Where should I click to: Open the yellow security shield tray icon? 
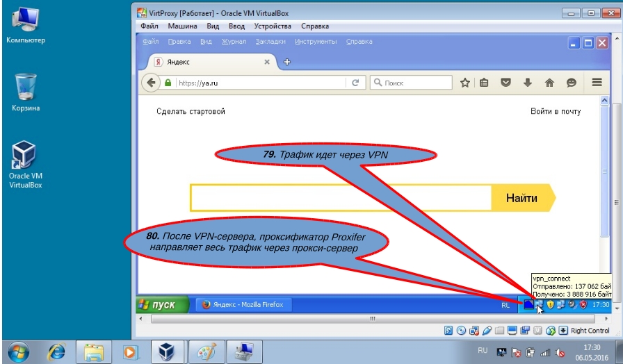(x=550, y=304)
